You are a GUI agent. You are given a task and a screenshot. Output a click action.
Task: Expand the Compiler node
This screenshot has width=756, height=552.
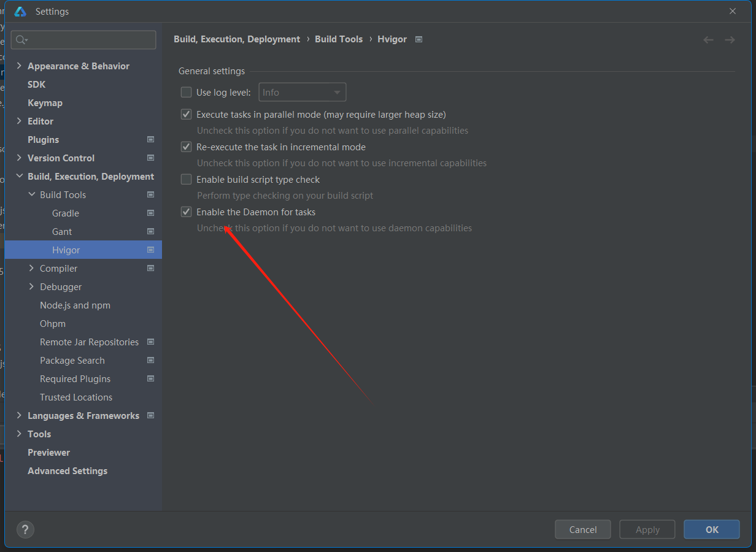(x=32, y=268)
